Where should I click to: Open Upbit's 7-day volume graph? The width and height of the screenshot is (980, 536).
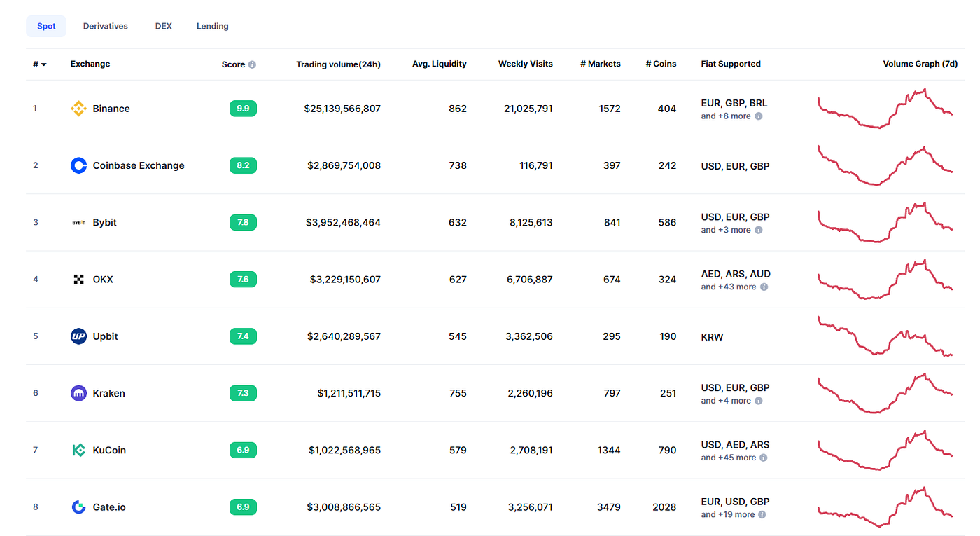(885, 336)
